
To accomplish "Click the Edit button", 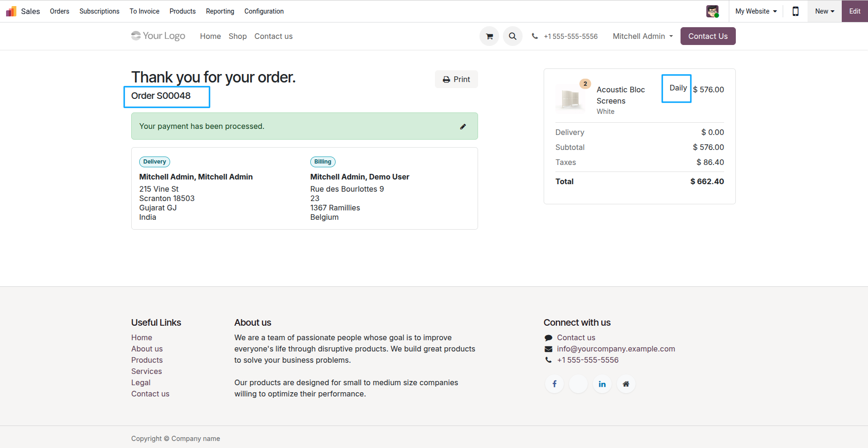I will (x=855, y=11).
